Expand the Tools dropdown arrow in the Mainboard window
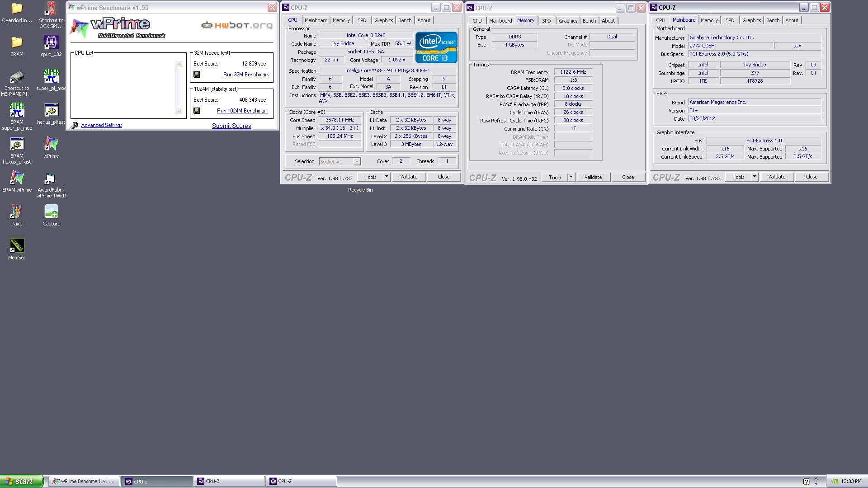Image resolution: width=868 pixels, height=488 pixels. 755,177
